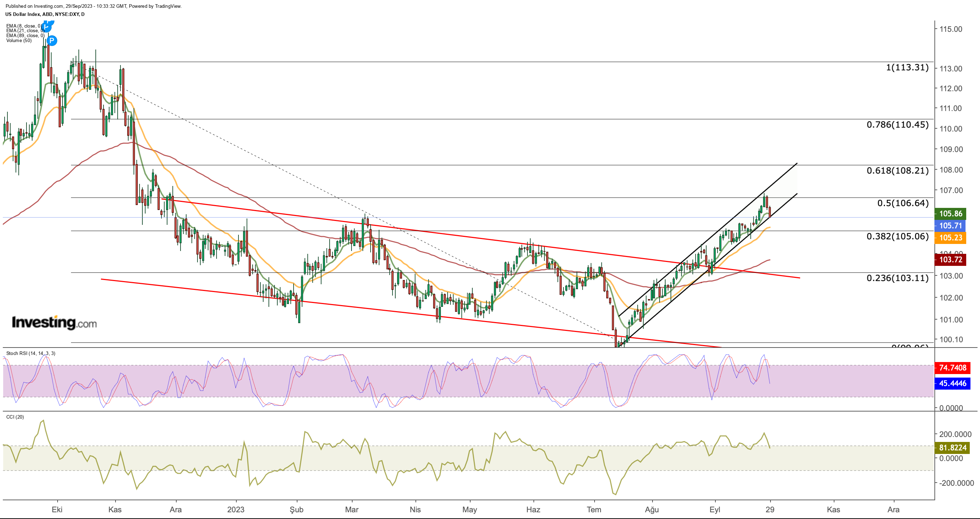Click the orange 105.23 price tag
This screenshot has height=519, width=980.
(950, 238)
